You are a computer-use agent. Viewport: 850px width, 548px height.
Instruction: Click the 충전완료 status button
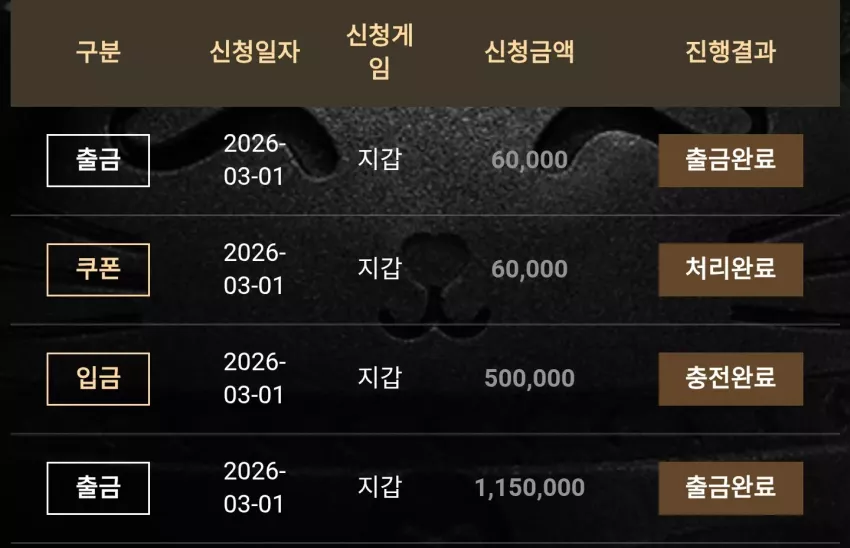point(730,379)
